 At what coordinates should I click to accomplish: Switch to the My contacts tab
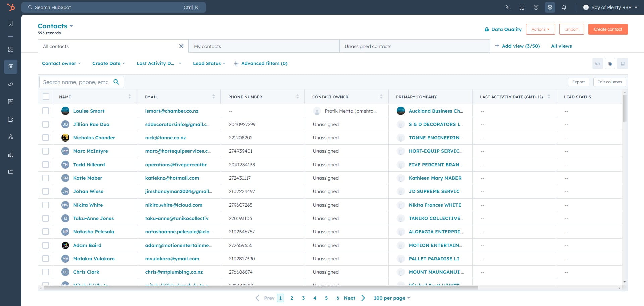pyautogui.click(x=264, y=46)
